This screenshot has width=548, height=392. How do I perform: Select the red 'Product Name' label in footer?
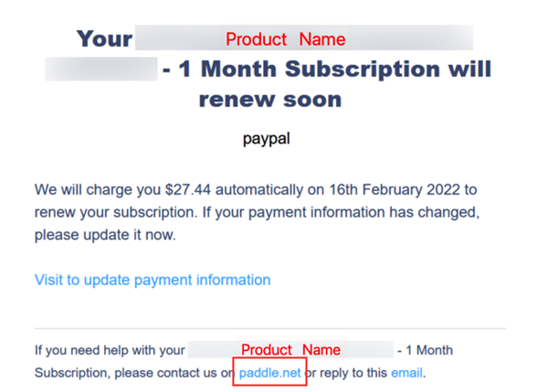pos(290,350)
